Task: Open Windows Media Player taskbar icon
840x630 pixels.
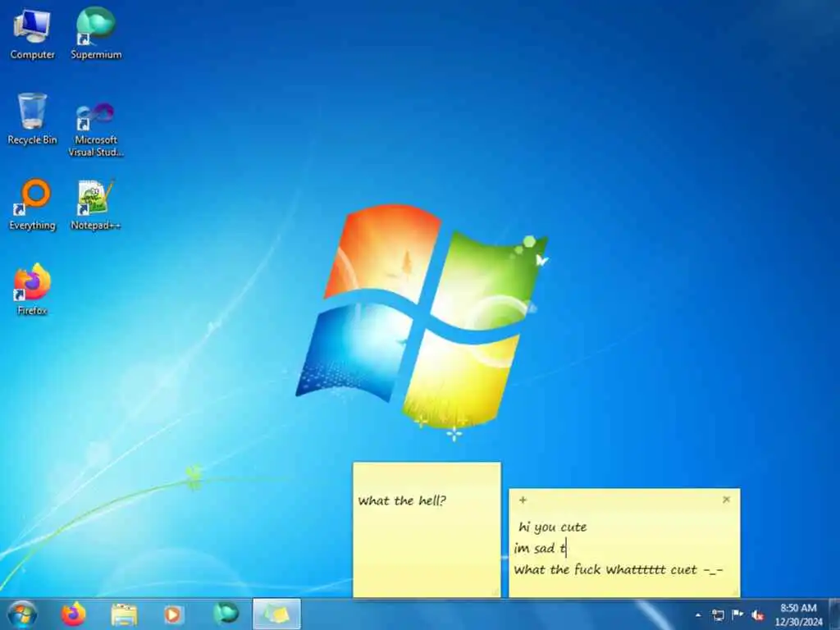Action: (x=172, y=614)
